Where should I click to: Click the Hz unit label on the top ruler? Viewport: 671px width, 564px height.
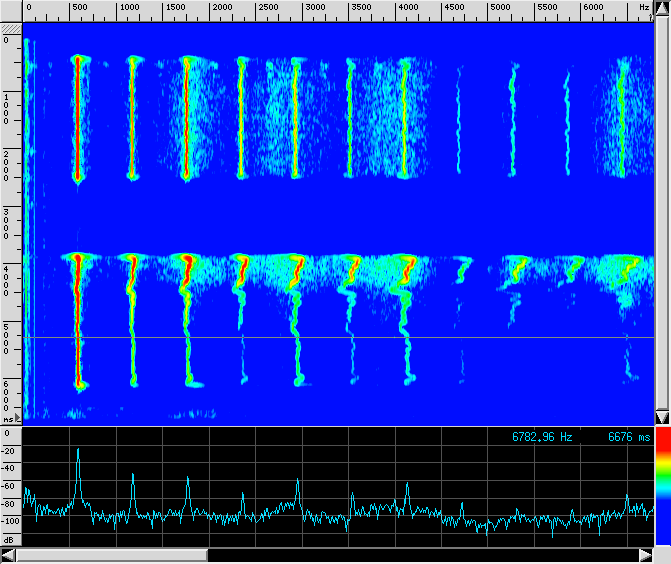coord(644,7)
